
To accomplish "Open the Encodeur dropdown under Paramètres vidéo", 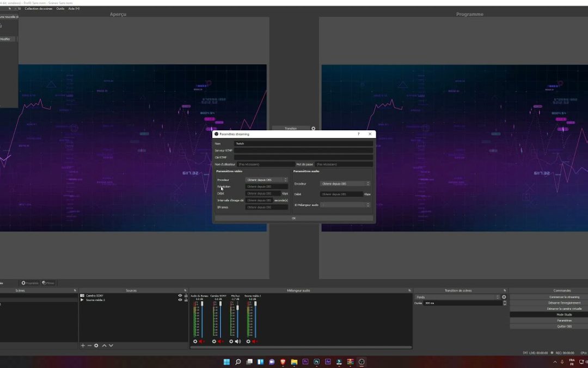I will pyautogui.click(x=266, y=179).
